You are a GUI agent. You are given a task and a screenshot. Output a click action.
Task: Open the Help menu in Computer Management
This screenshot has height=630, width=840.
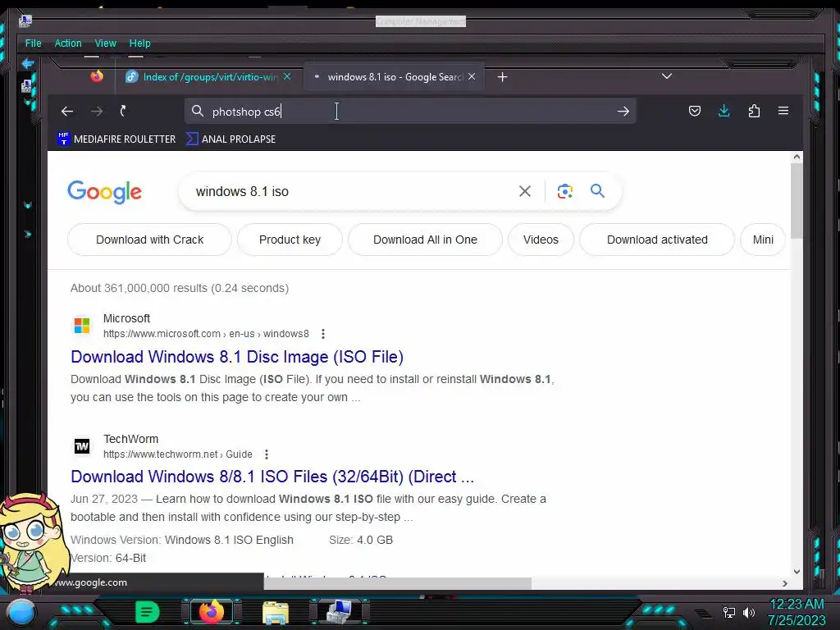[x=139, y=43]
